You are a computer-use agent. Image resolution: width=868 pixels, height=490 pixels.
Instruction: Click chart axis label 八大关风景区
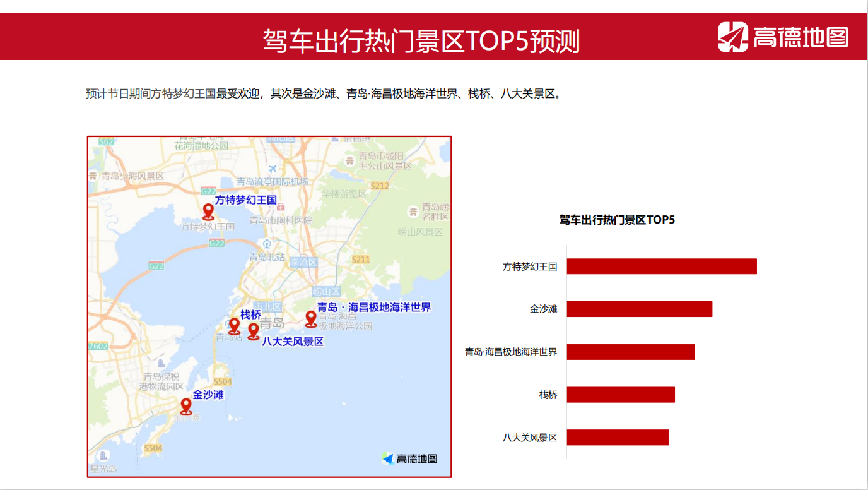tap(530, 437)
